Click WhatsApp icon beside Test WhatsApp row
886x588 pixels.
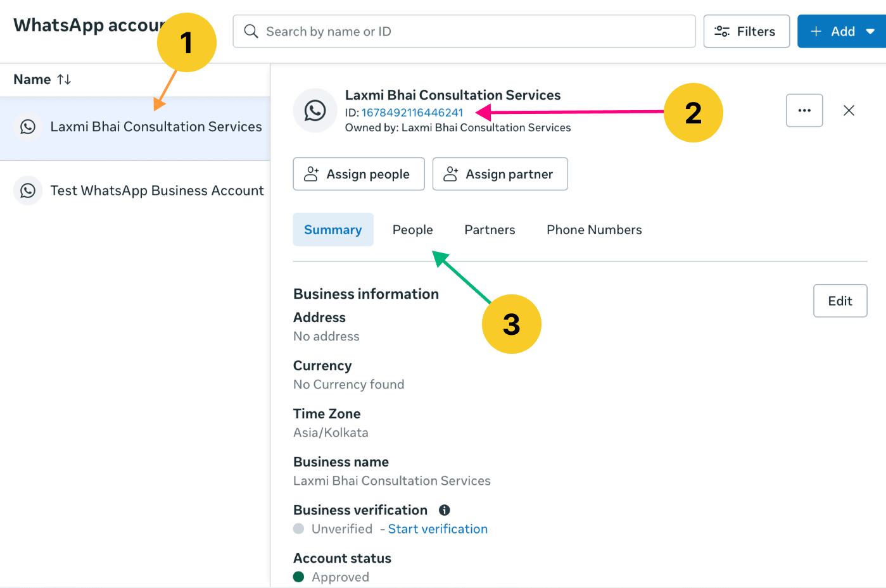click(x=28, y=191)
